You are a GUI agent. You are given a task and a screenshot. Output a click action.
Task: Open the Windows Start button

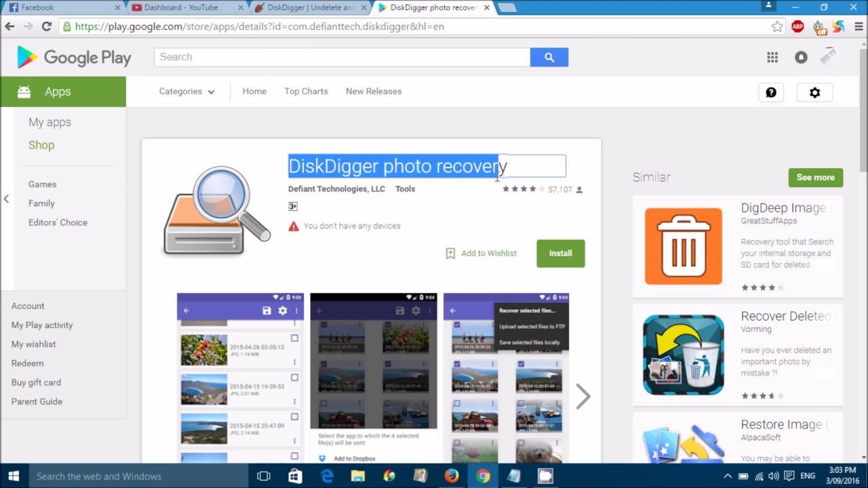click(14, 476)
